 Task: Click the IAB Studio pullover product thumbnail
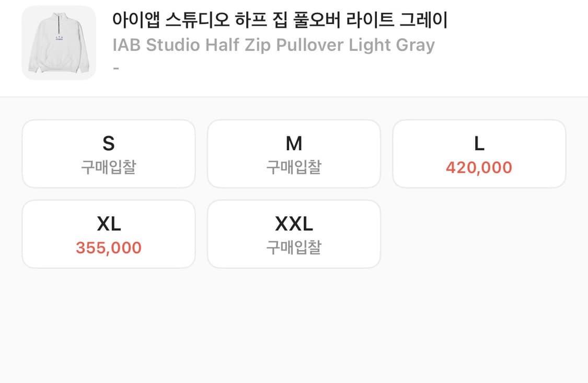pyautogui.click(x=59, y=43)
